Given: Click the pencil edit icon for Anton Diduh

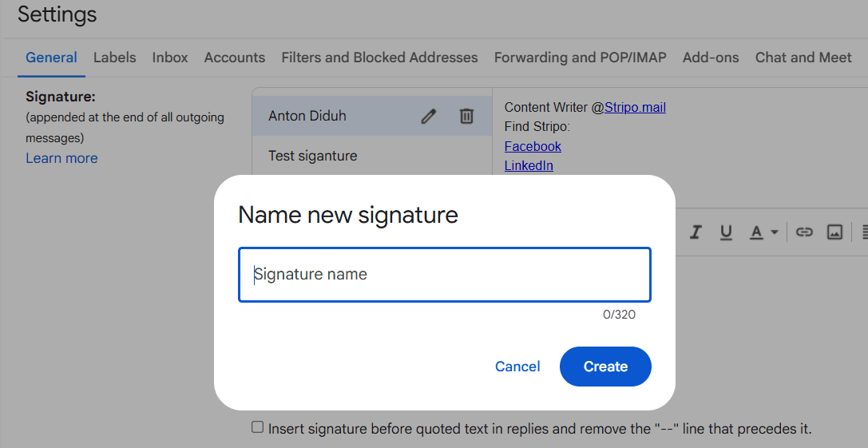Looking at the screenshot, I should [429, 117].
